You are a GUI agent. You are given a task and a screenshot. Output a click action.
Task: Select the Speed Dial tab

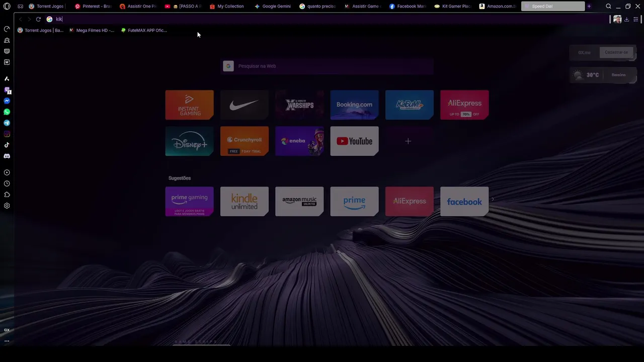point(553,7)
